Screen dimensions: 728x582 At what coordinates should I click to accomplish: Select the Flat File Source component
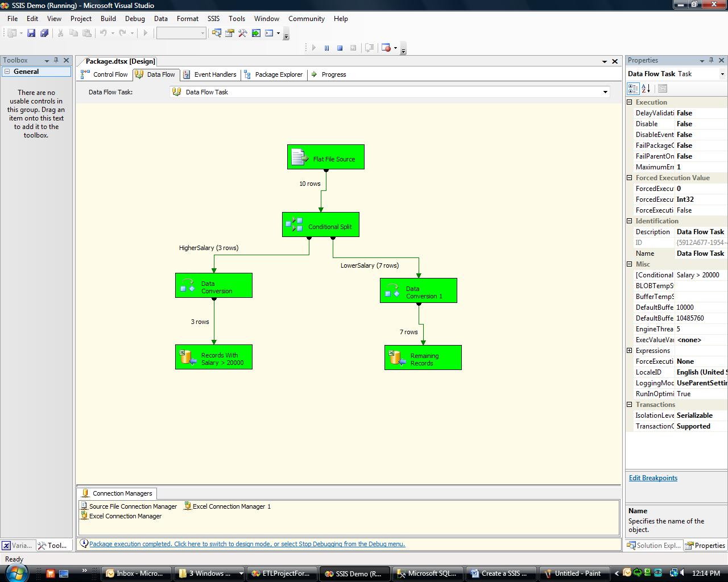point(326,157)
